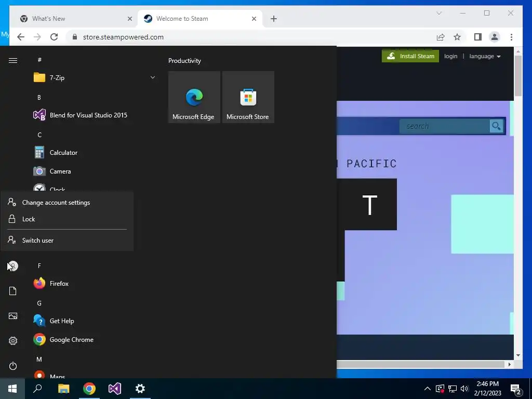Screen dimensions: 532x399
Task: Choose Lock from the account menu
Action: 67,219
